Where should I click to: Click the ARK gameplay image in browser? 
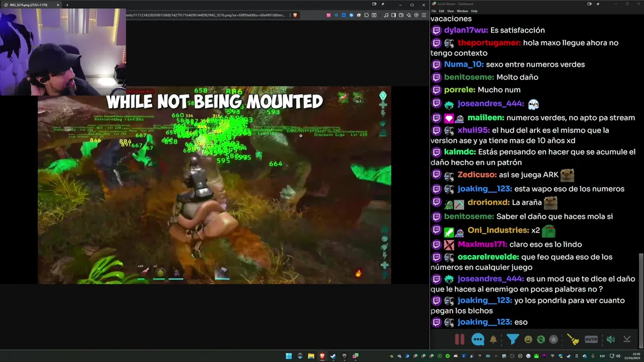[x=214, y=185]
